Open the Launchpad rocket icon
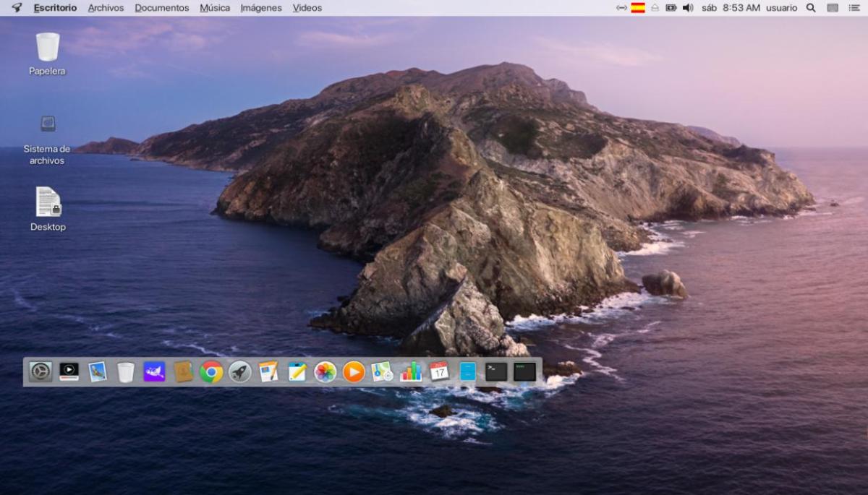Viewport: 868px width, 495px height. click(240, 372)
